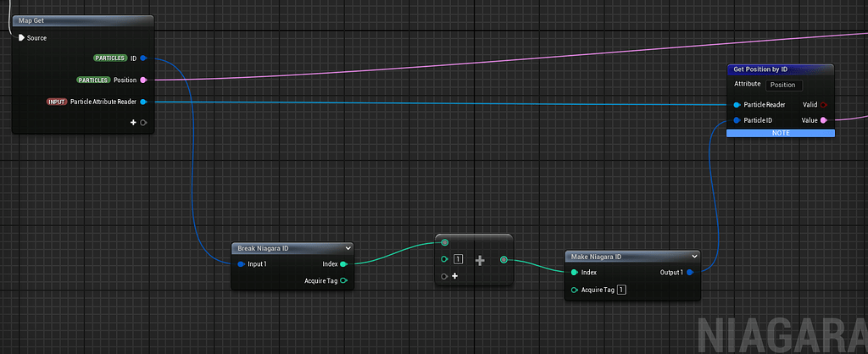Click the Particle ID input pin

(737, 120)
